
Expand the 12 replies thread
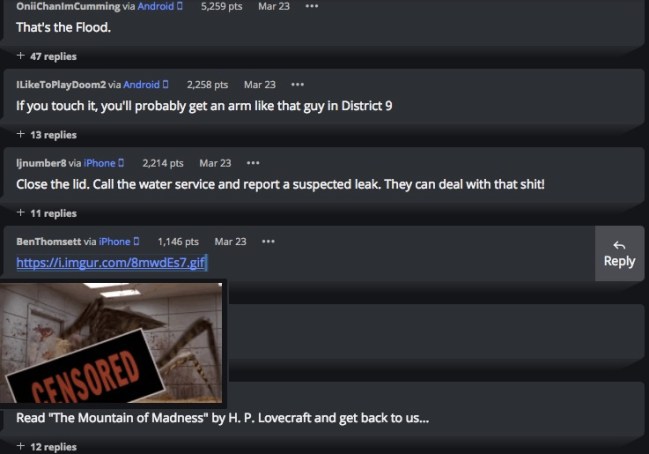[x=47, y=447]
